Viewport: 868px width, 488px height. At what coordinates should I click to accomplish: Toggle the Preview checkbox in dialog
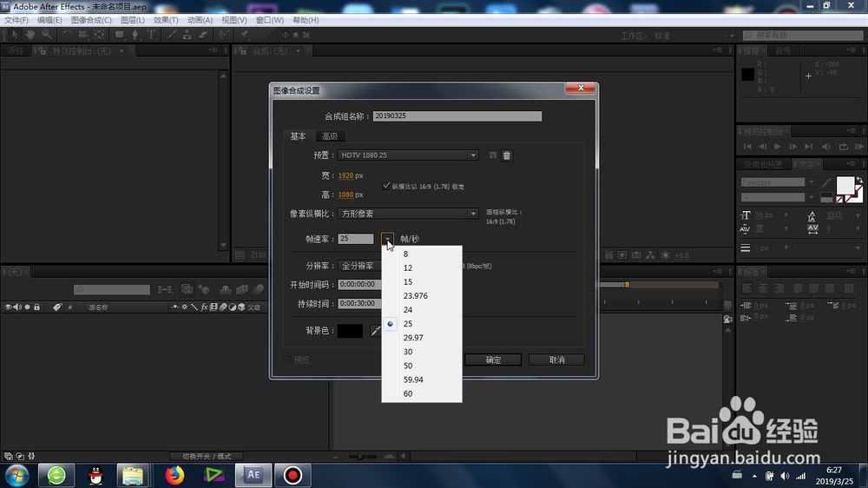pos(286,360)
